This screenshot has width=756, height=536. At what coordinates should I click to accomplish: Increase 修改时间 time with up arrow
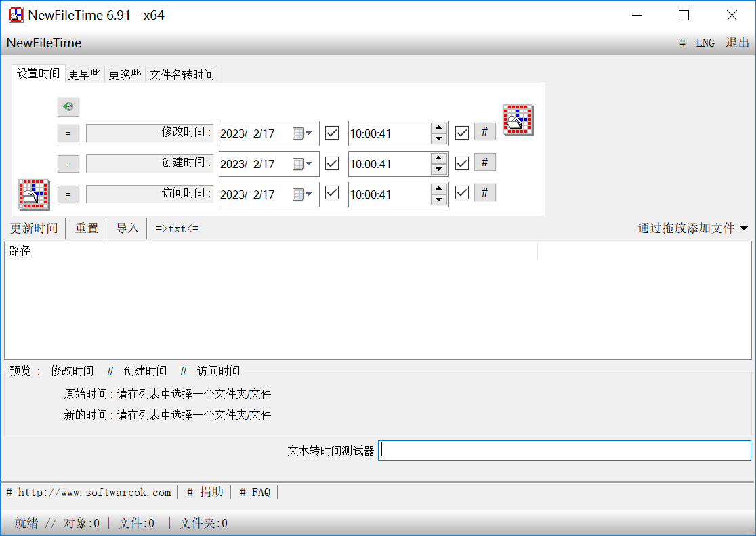[x=439, y=128]
